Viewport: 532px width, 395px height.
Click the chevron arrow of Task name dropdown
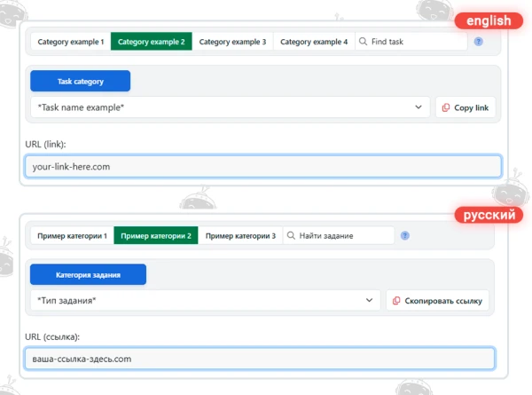pos(419,107)
